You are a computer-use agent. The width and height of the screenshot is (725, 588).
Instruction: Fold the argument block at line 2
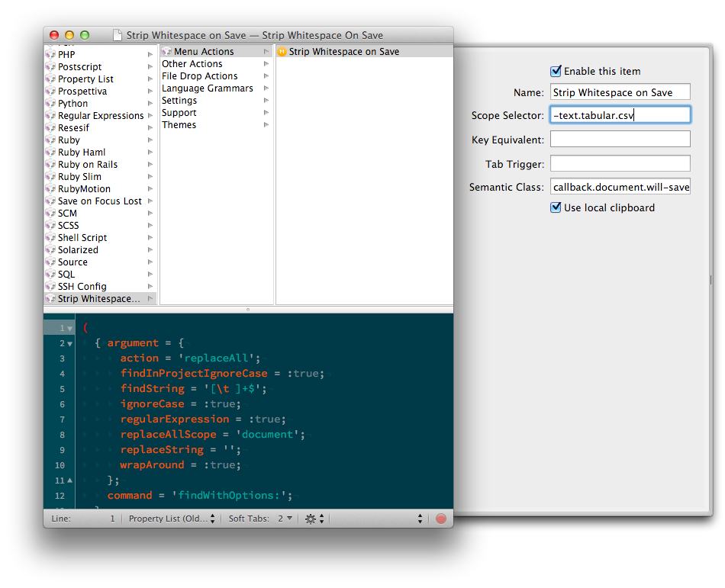click(x=69, y=344)
